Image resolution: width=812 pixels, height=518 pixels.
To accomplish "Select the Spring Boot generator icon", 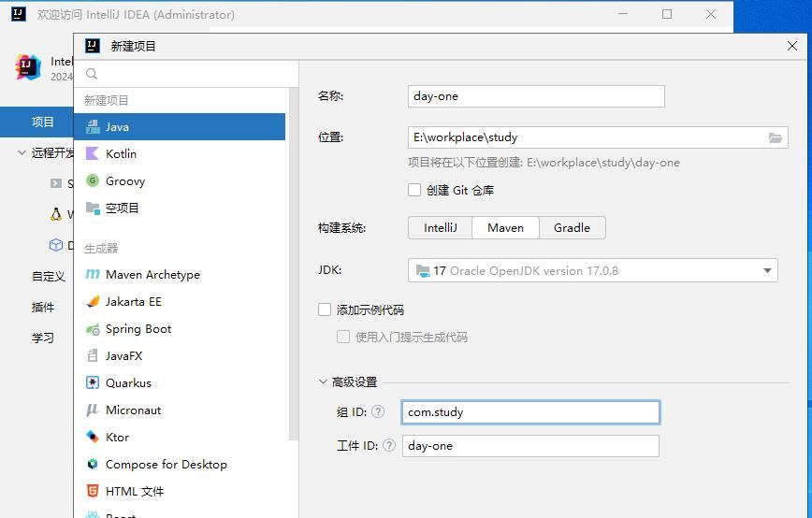I will (x=93, y=329).
